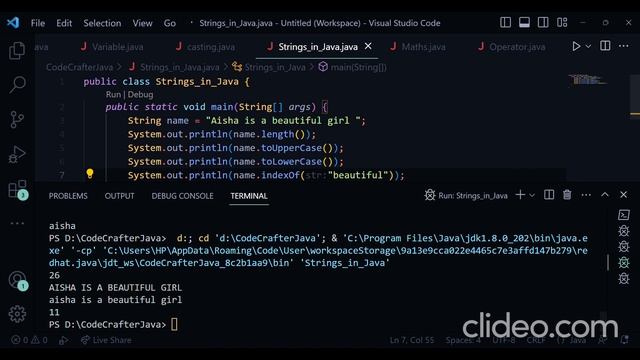
Task: Select CodeCrafterJava in the breadcrumb
Action: [x=80, y=67]
